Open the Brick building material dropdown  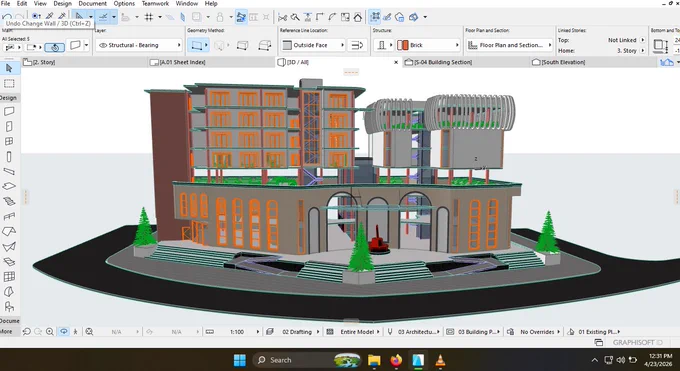(428, 45)
